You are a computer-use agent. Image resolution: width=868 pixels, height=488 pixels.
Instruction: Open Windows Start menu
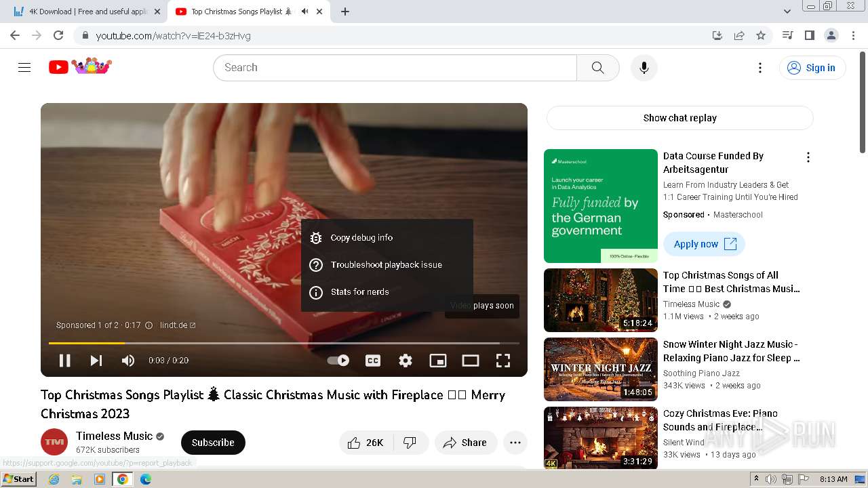point(19,479)
